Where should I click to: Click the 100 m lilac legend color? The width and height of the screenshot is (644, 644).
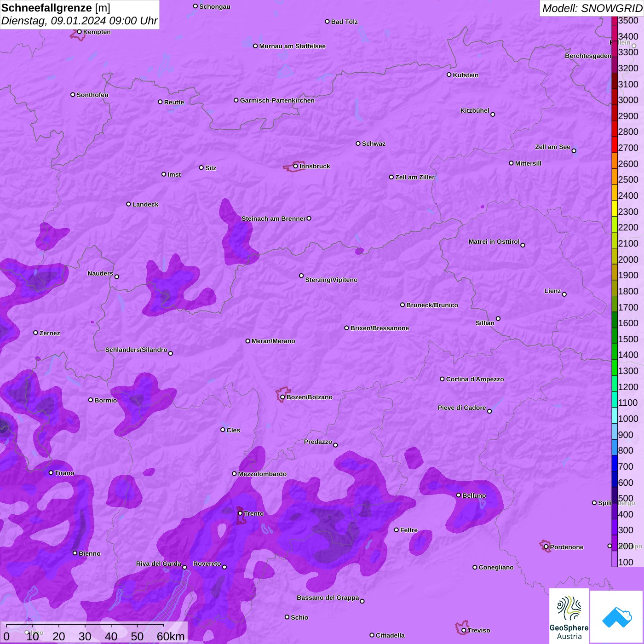(x=615, y=559)
